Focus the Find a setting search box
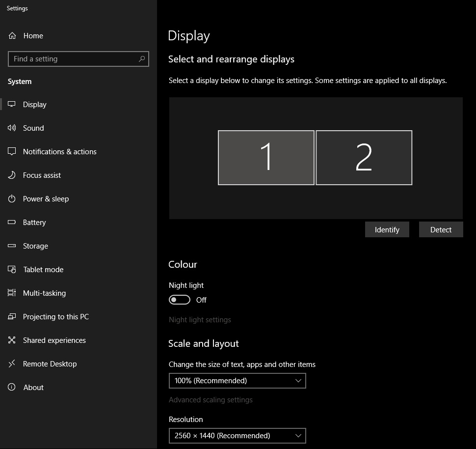Image resolution: width=476 pixels, height=449 pixels. (74, 59)
